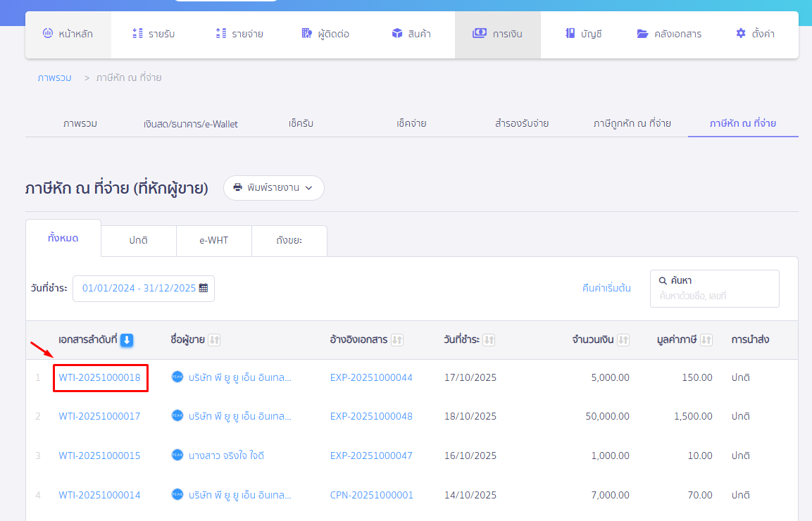
Task: Click the sort icon beside เอกสารลำดับที่ column
Action: (x=127, y=340)
